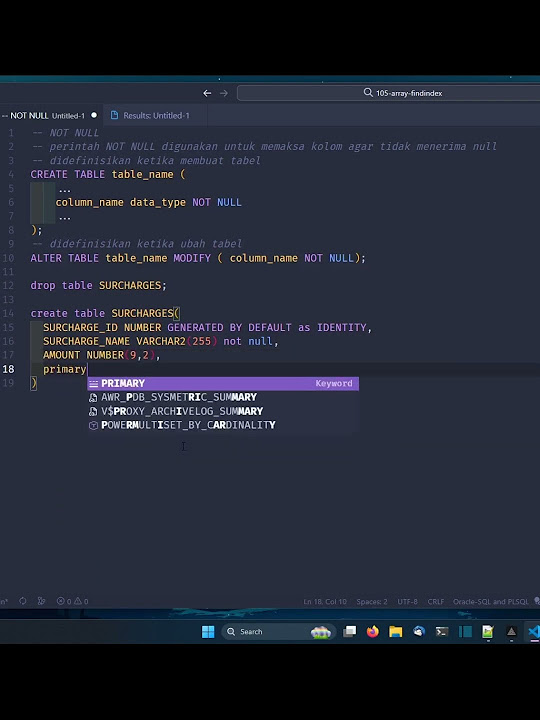Open problems panel via errors and warnings indicator
Viewport: 540px width, 720px height.
pos(72,601)
